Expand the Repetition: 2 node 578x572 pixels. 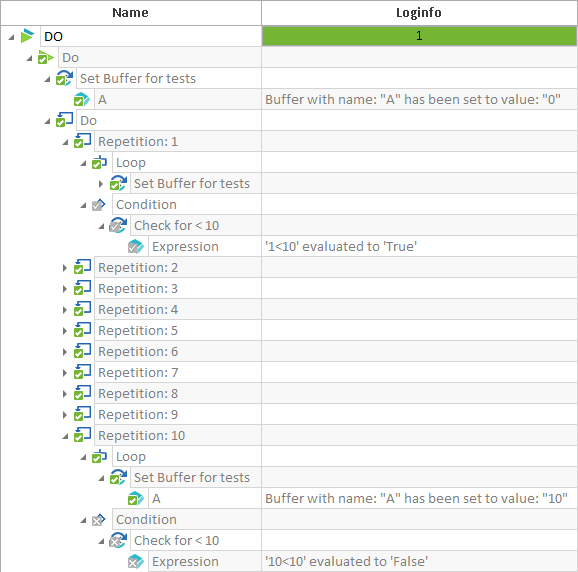pos(65,268)
